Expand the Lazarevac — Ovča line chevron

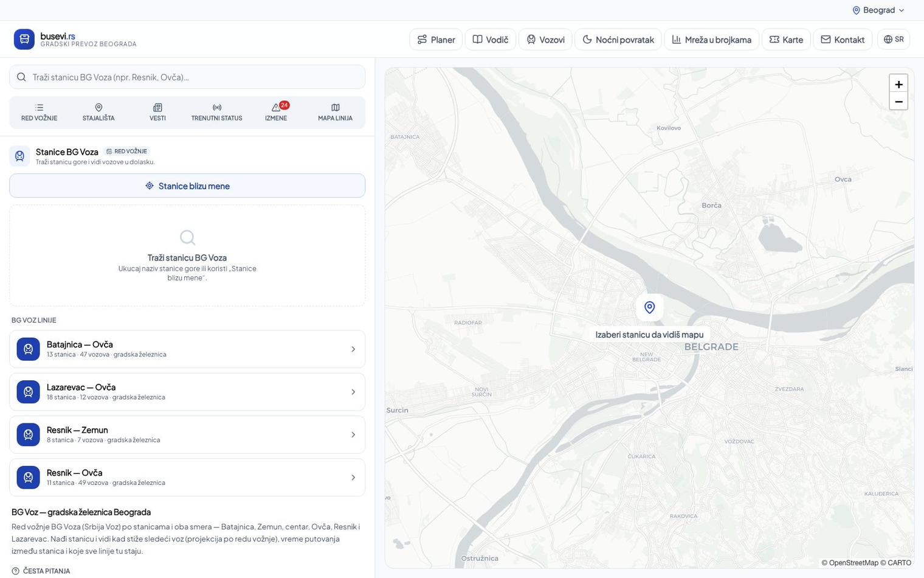tap(353, 392)
